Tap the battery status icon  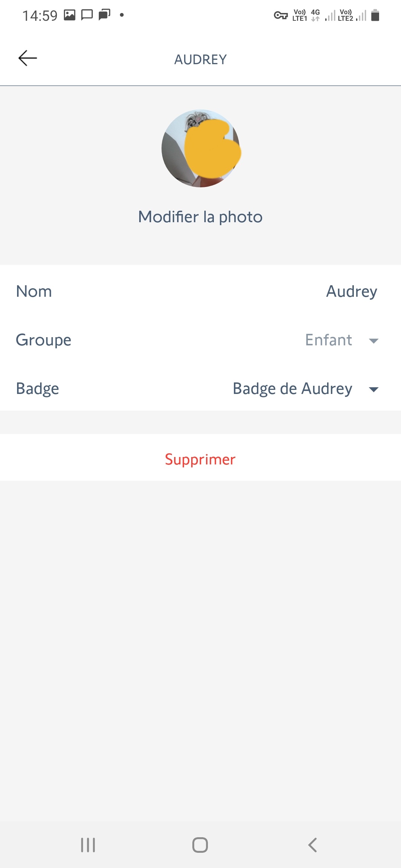click(375, 16)
